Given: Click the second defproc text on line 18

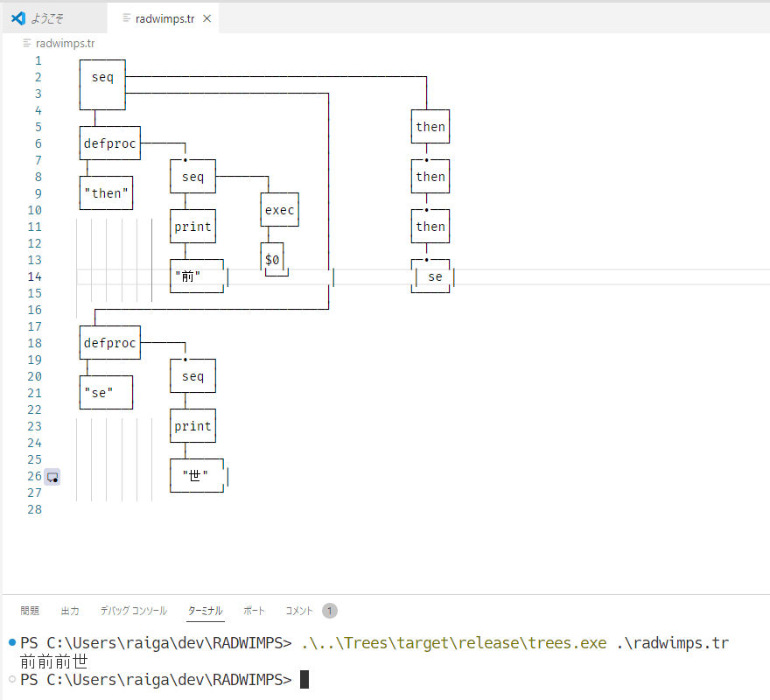Looking at the screenshot, I should (109, 343).
